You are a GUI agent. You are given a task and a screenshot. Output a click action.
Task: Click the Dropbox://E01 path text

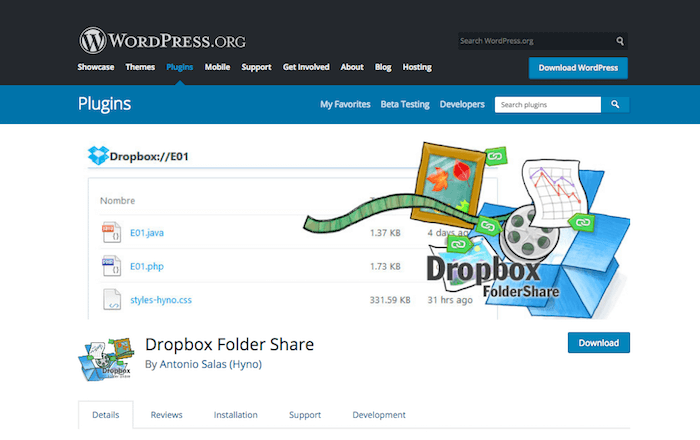pyautogui.click(x=149, y=156)
